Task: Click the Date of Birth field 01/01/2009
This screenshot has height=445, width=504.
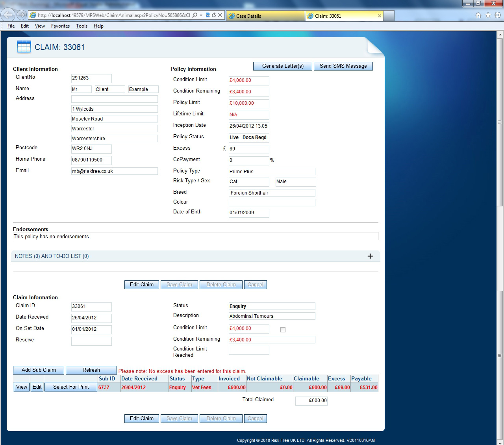Action: (x=249, y=213)
